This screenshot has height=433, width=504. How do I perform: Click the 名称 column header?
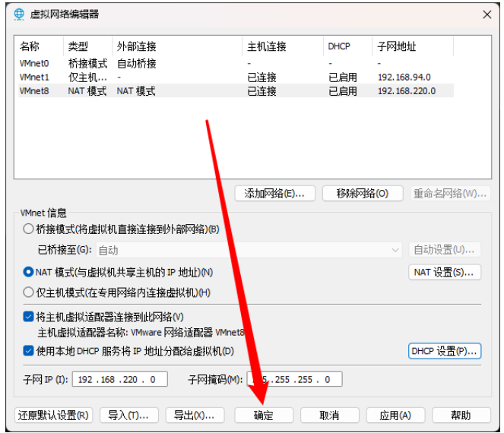click(40, 46)
